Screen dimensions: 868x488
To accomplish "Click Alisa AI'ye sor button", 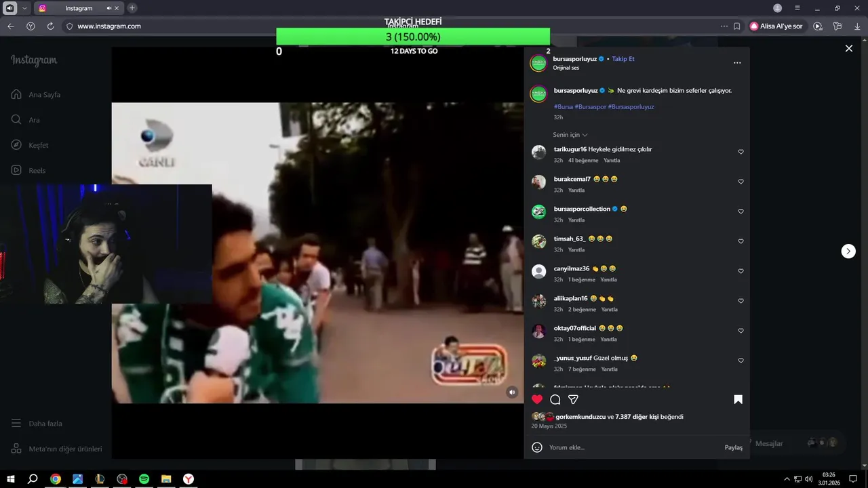I will [776, 26].
